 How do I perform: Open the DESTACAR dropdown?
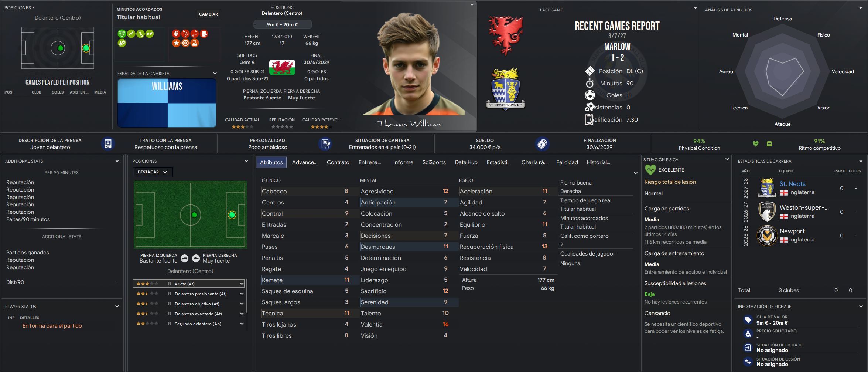coord(153,172)
